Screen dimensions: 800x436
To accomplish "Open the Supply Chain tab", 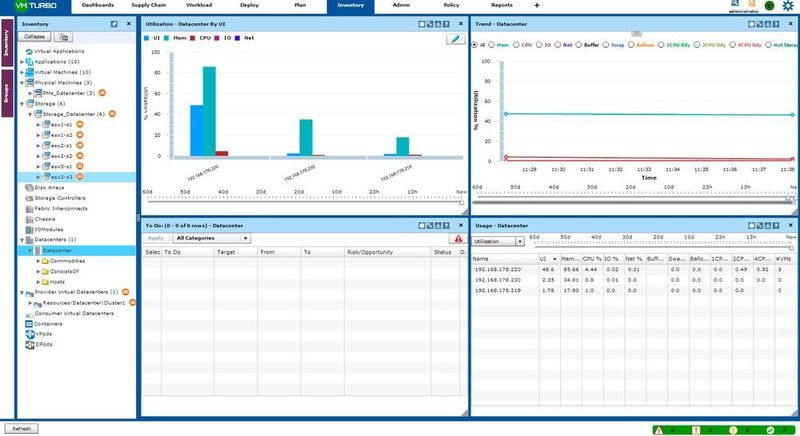I will pyautogui.click(x=148, y=6).
